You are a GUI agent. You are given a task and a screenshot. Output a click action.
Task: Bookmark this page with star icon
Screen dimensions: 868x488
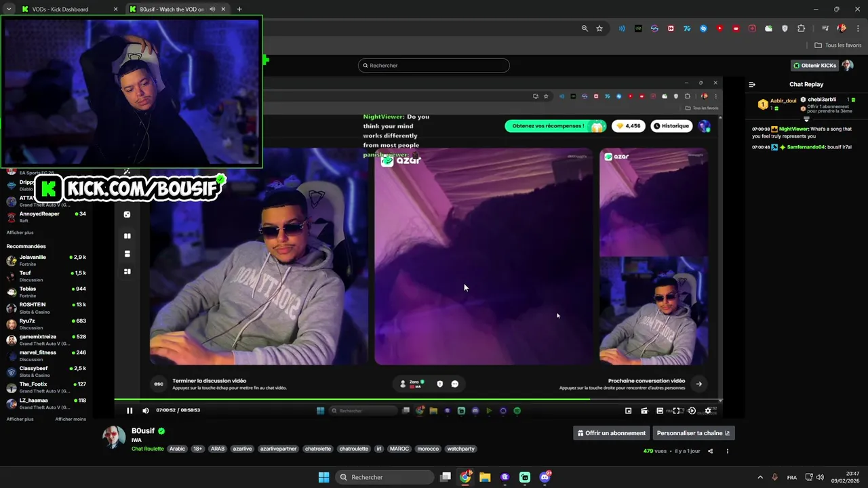click(599, 28)
